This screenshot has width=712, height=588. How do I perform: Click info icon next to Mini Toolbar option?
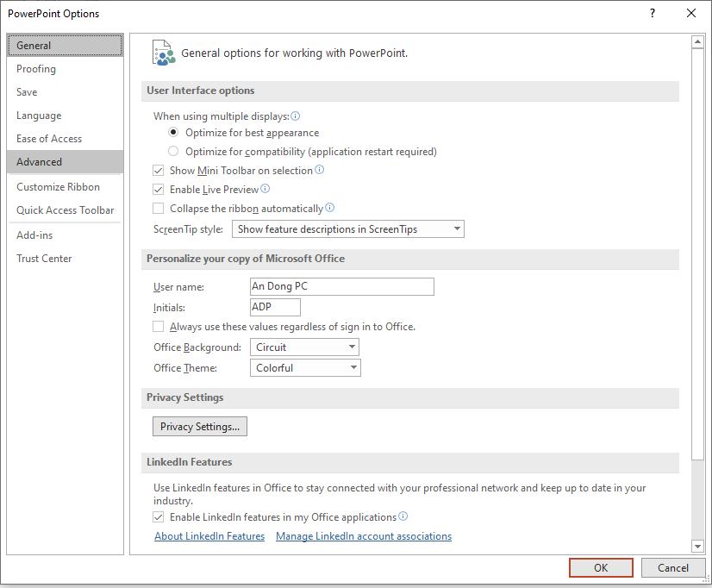(320, 170)
